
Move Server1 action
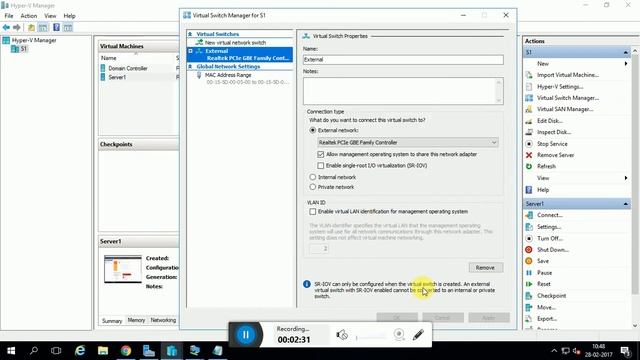[546, 307]
